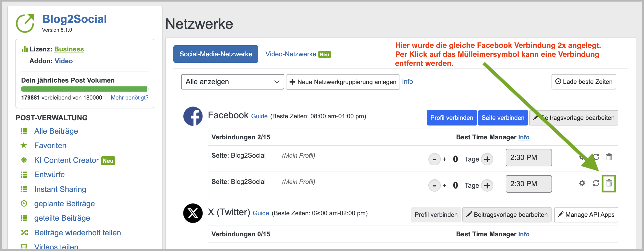
Task: Click '179881 verbleibend von 180000' text
Action: (x=62, y=98)
